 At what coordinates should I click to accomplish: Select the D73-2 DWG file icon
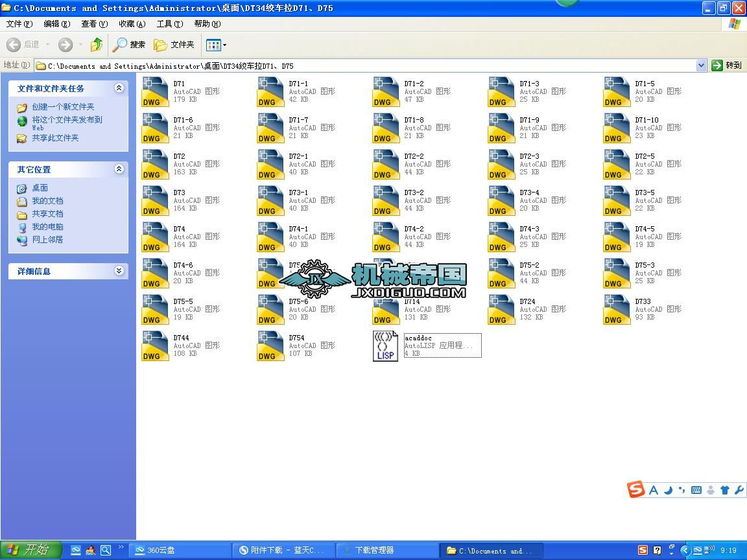click(x=386, y=201)
